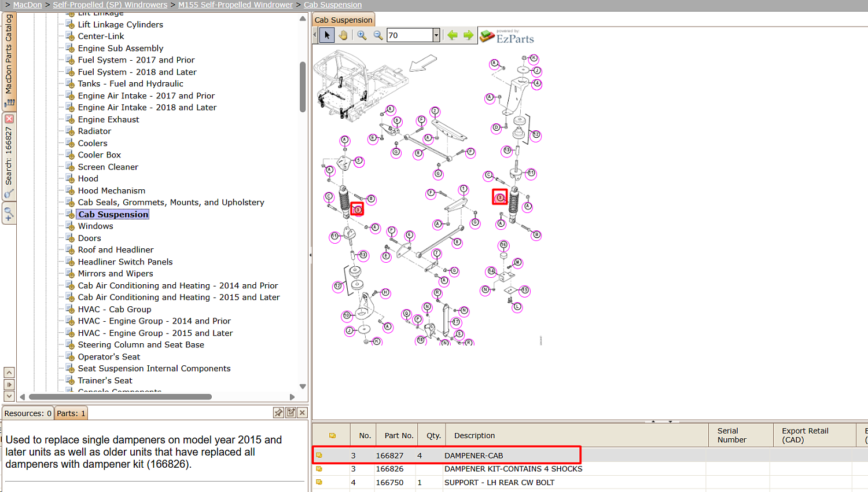The image size is (868, 492).
Task: Open Steering Column and Seat Base
Action: (141, 344)
